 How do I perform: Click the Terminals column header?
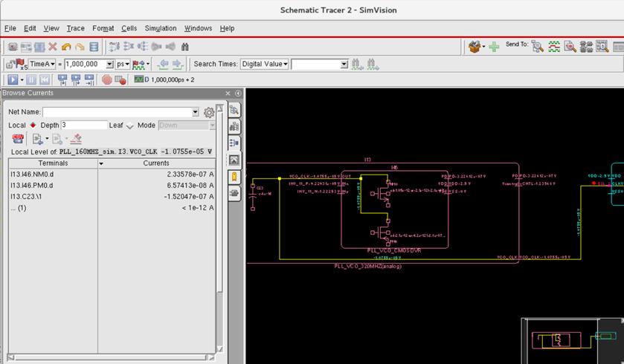coord(53,163)
